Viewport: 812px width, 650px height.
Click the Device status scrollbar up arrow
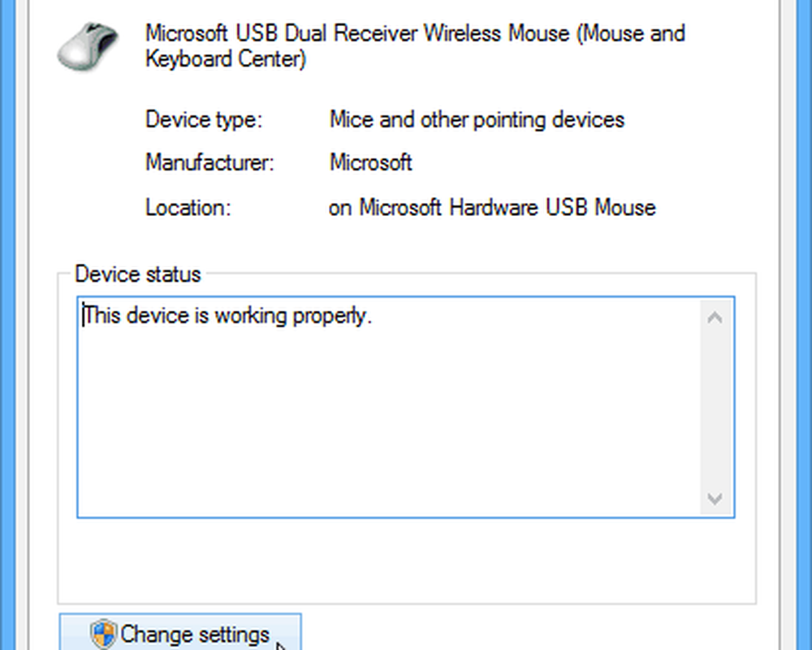(x=715, y=317)
